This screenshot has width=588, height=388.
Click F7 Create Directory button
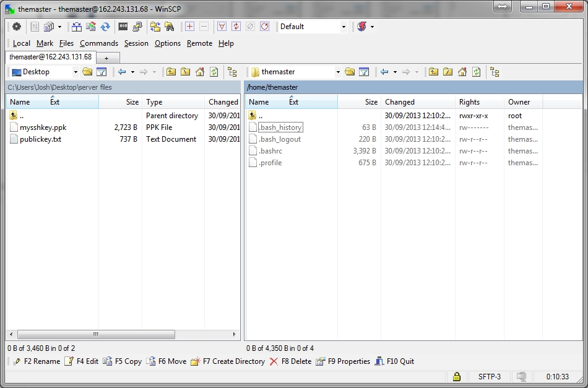coord(228,361)
